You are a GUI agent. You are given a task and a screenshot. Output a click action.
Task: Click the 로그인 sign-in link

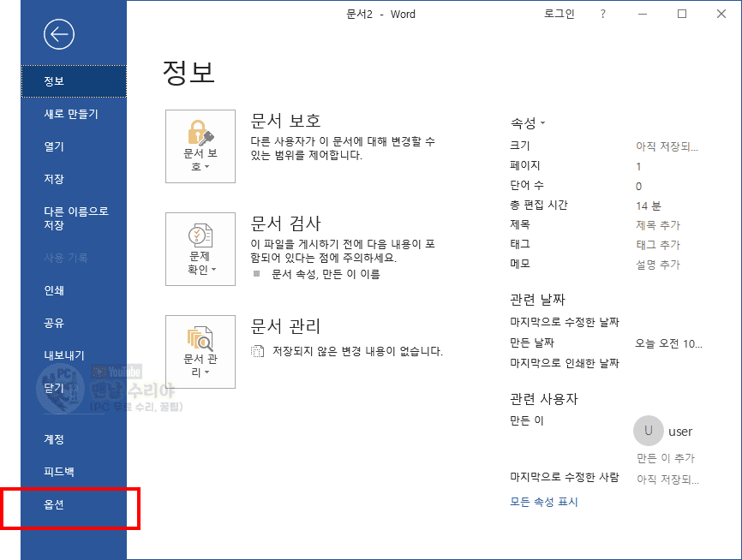coord(559,14)
